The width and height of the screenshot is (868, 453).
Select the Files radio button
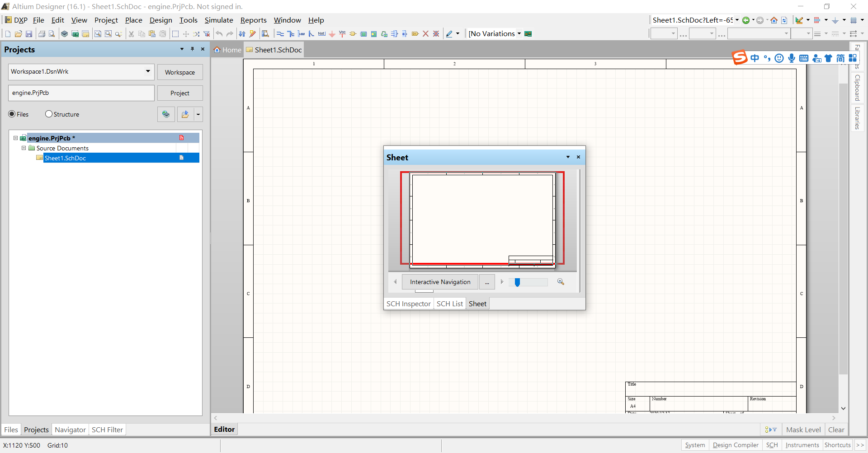(13, 114)
